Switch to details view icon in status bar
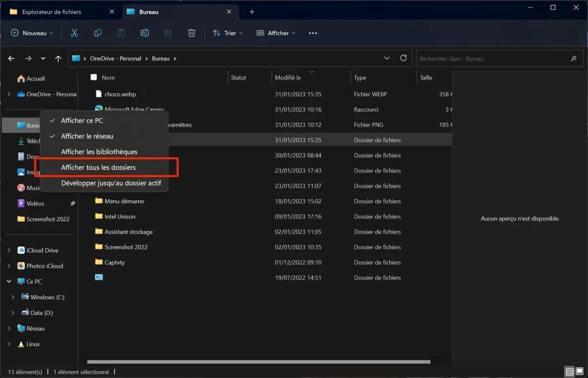The width and height of the screenshot is (588, 378). click(570, 372)
